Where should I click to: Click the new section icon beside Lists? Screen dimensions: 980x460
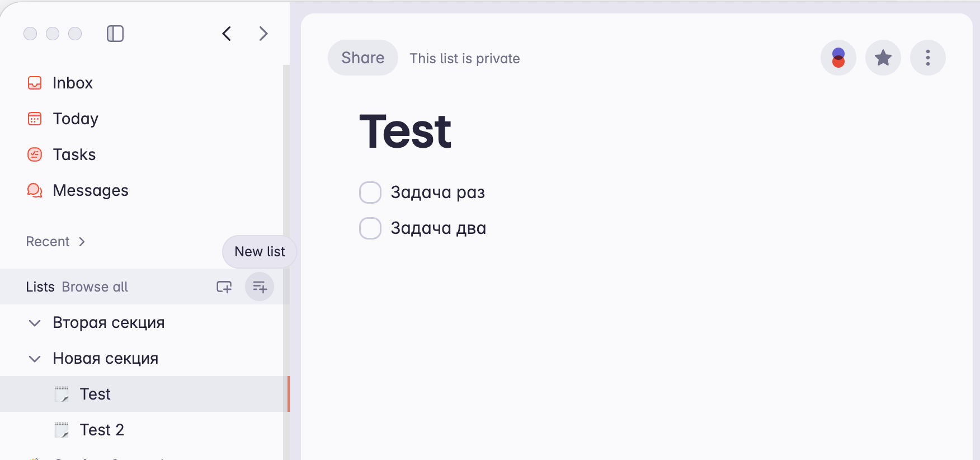tap(224, 287)
